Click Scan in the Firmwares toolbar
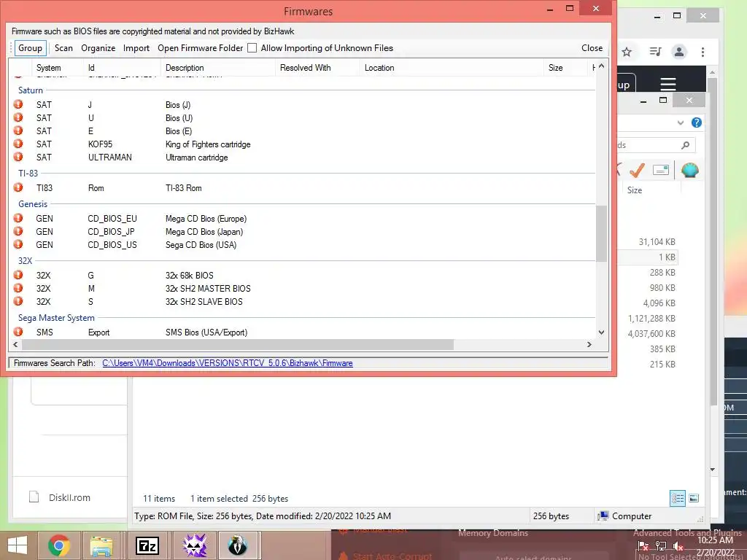Image resolution: width=747 pixels, height=560 pixels. [x=63, y=48]
